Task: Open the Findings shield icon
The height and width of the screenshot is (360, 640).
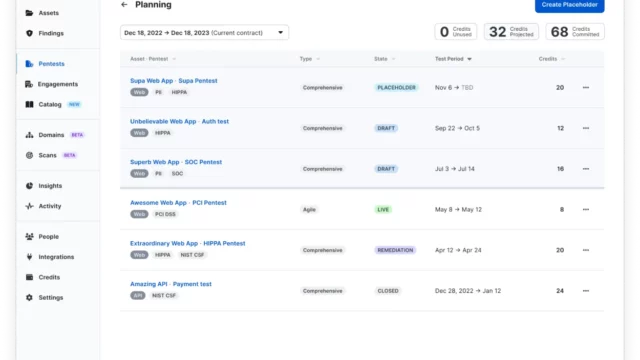Action: [x=29, y=33]
